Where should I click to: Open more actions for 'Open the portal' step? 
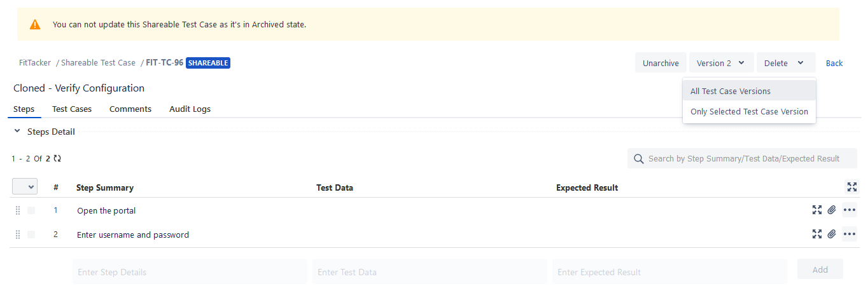tap(850, 210)
